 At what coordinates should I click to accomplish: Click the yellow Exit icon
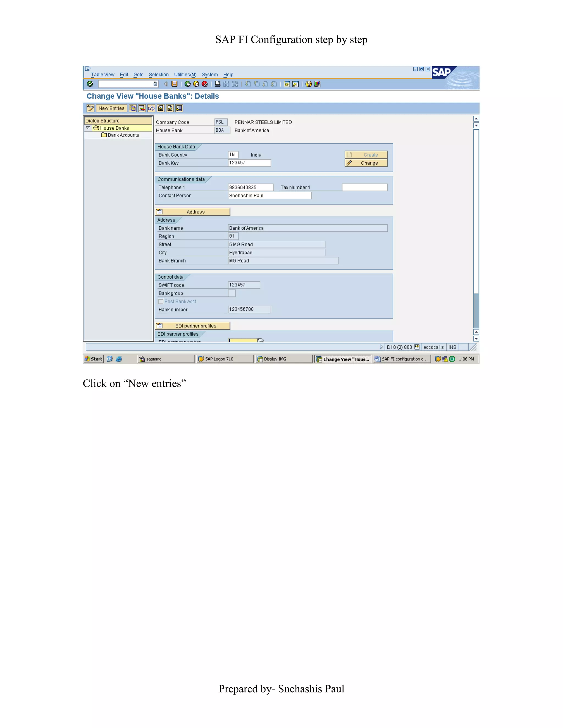point(196,84)
